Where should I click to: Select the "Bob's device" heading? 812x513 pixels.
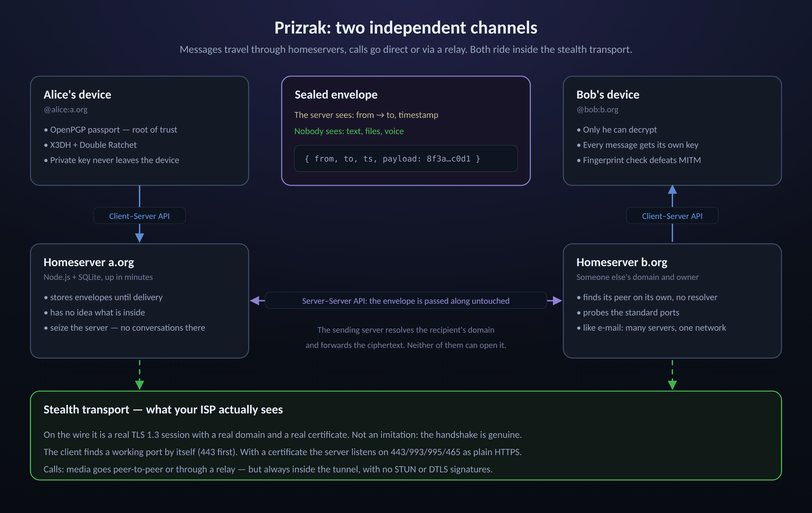click(x=608, y=95)
